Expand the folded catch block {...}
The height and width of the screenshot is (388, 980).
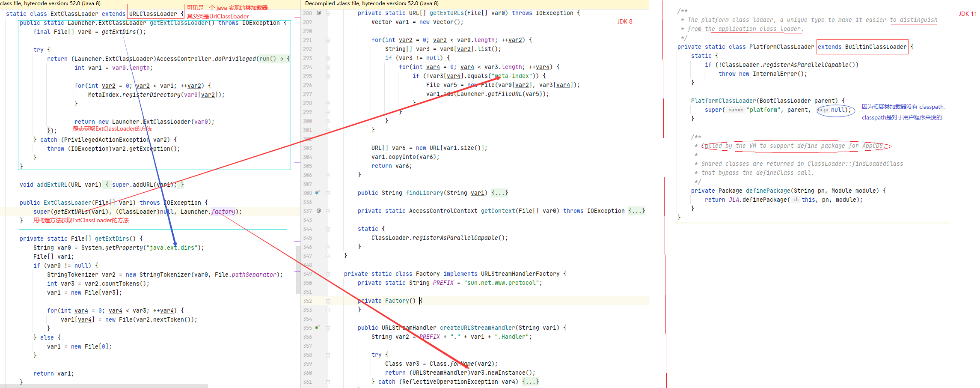[530, 382]
